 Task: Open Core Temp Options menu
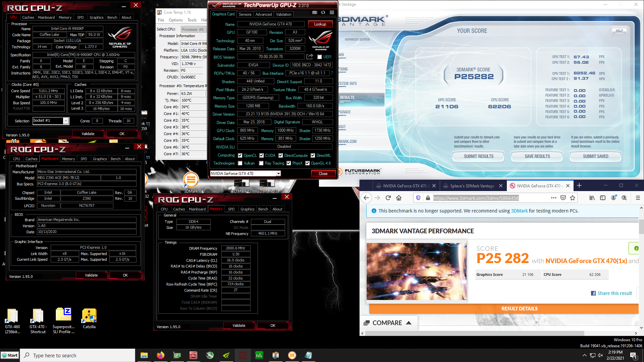click(x=176, y=20)
